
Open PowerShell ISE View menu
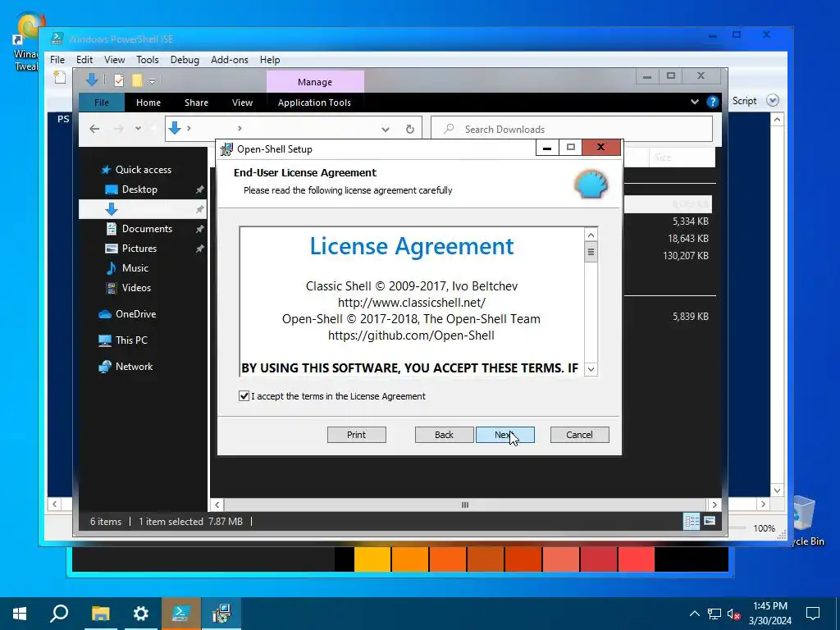(115, 59)
